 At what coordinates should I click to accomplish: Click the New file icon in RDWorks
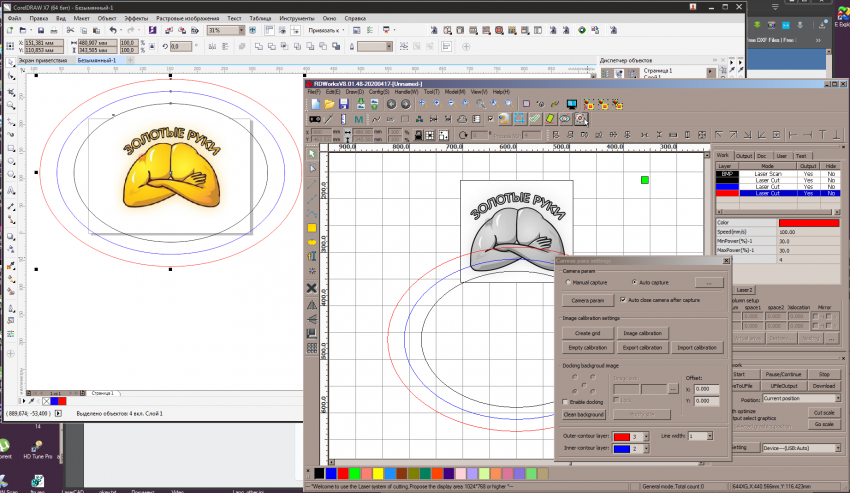[x=316, y=103]
